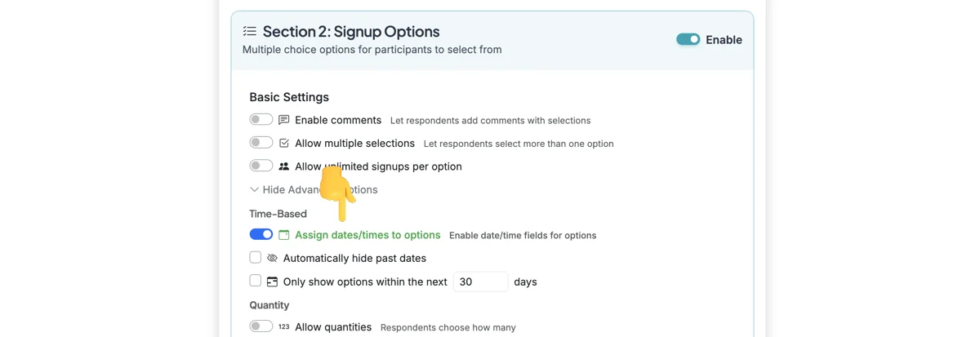The image size is (980, 337).
Task: Click the checklist icon beside Section 2 title
Action: tap(250, 32)
